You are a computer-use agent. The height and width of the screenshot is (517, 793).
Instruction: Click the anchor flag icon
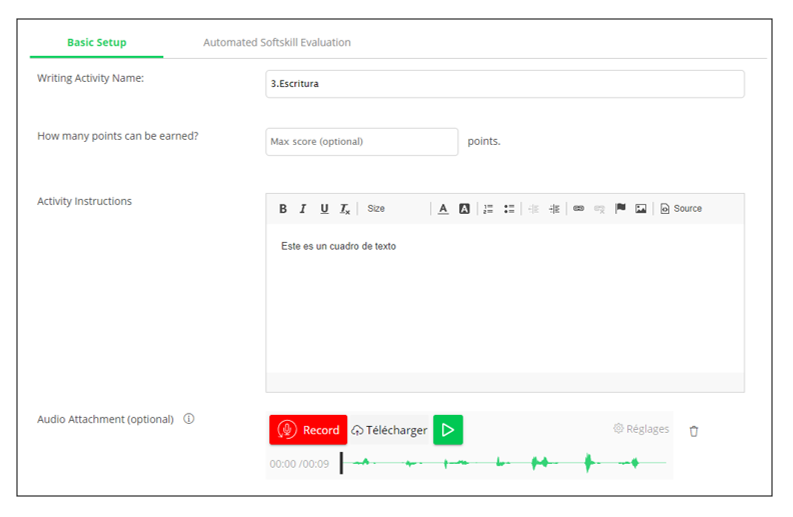click(x=620, y=209)
